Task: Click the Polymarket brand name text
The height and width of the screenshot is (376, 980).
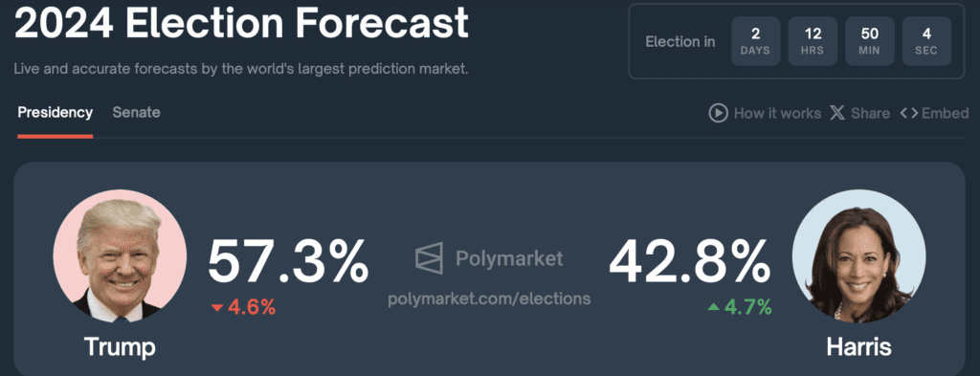Action: coord(509,258)
